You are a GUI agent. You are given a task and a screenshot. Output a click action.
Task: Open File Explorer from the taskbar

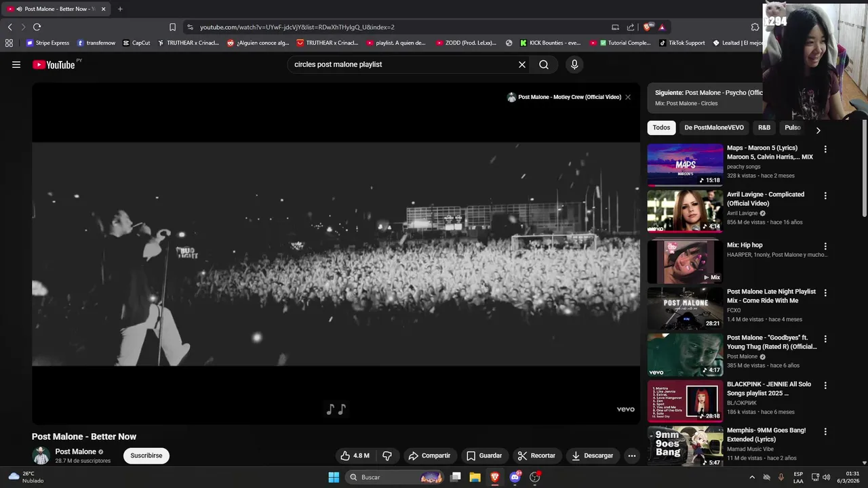tap(475, 477)
